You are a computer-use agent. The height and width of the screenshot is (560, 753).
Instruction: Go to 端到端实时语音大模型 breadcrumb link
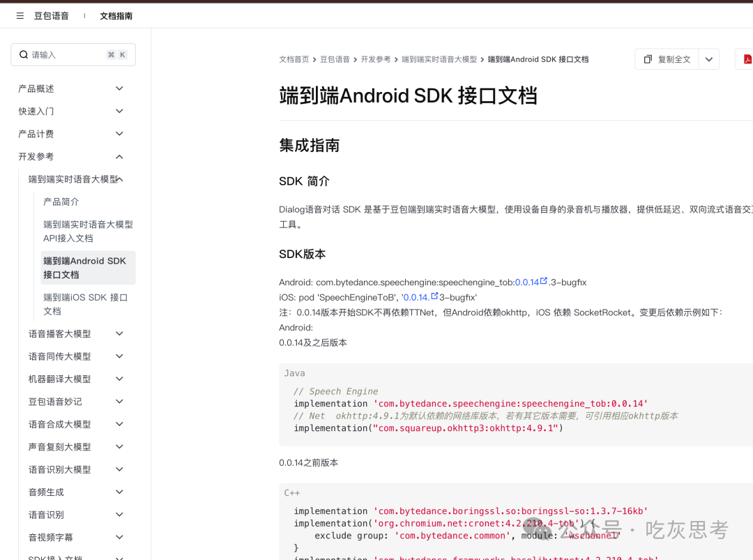[439, 59]
